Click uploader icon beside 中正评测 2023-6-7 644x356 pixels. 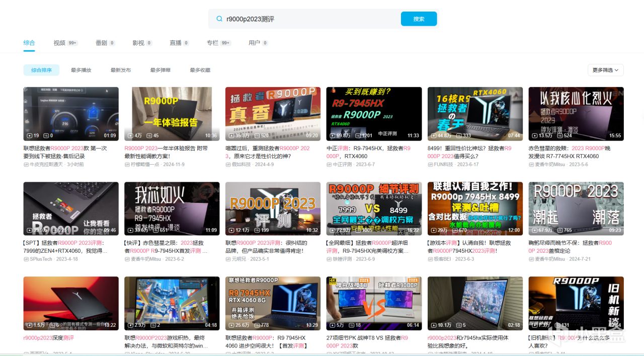329,164
